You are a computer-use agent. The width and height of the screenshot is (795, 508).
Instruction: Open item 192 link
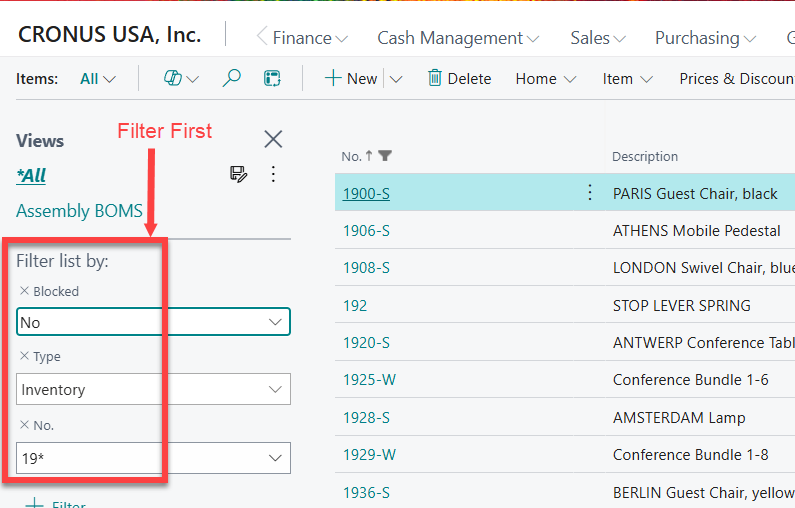pyautogui.click(x=355, y=305)
